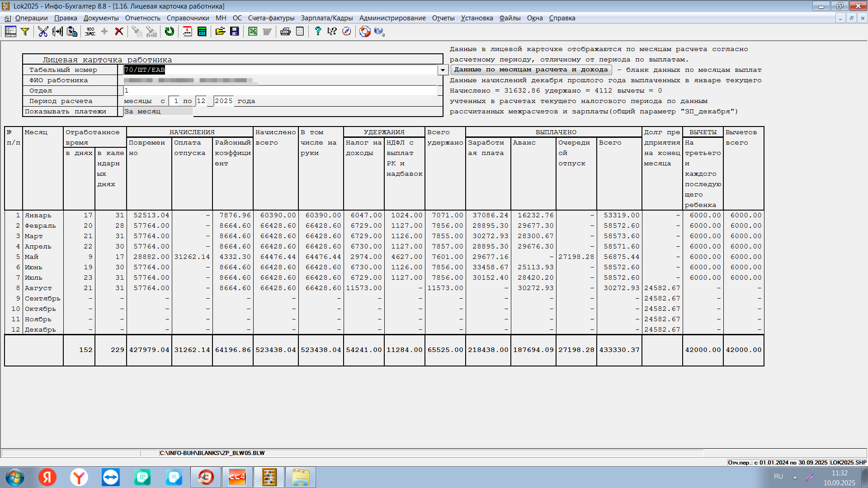Click the year field showing 2025

[x=223, y=101]
